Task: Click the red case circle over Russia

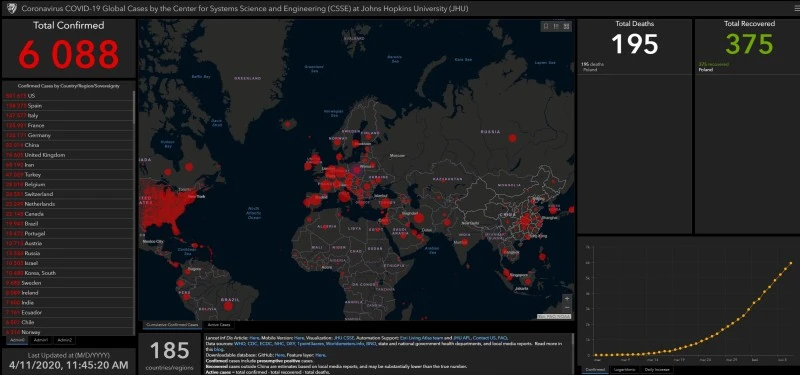Action: pyautogui.click(x=512, y=138)
